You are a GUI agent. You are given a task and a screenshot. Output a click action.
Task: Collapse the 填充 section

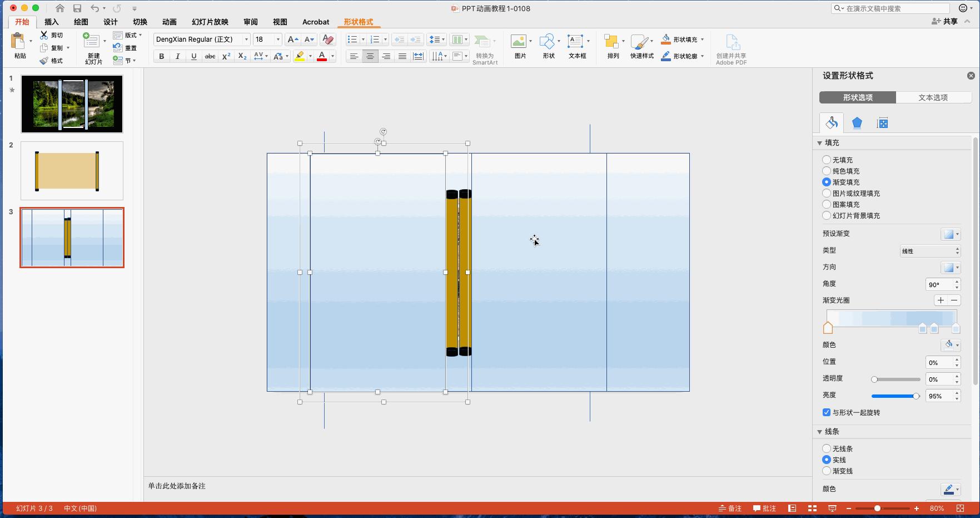tap(820, 143)
